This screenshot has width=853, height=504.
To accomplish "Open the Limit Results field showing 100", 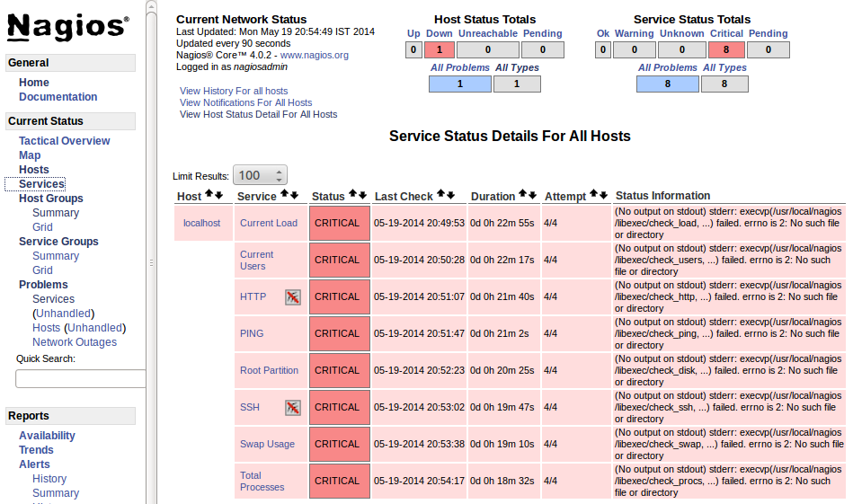I will click(x=260, y=175).
